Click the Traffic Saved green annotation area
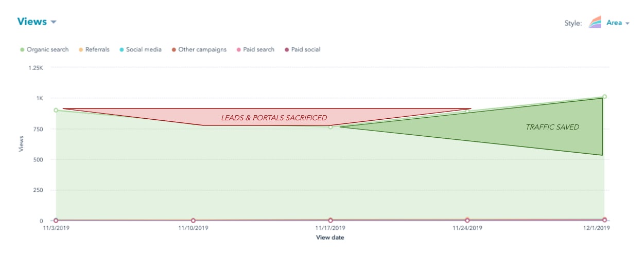644x255 pixels. (x=552, y=127)
